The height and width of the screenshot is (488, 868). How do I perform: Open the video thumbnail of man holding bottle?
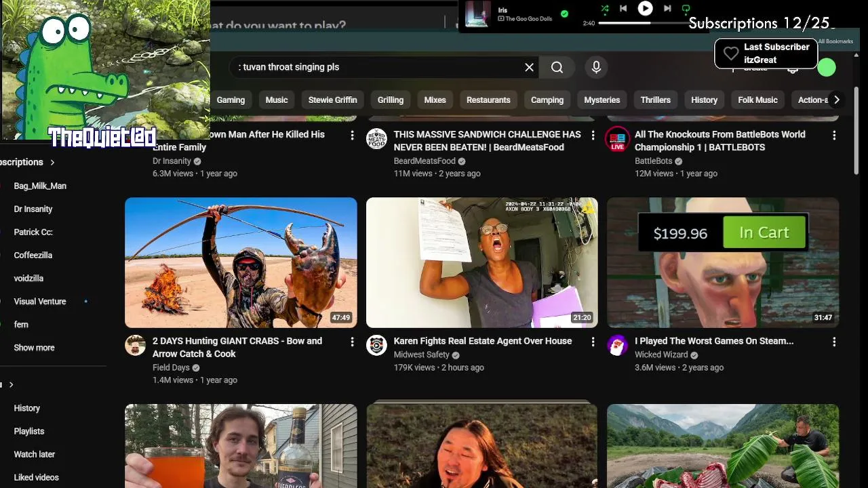click(x=241, y=446)
